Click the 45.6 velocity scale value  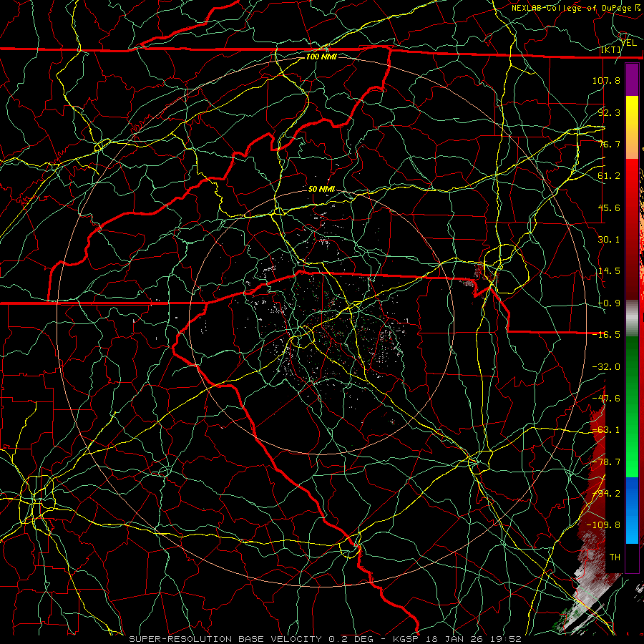[609, 208]
